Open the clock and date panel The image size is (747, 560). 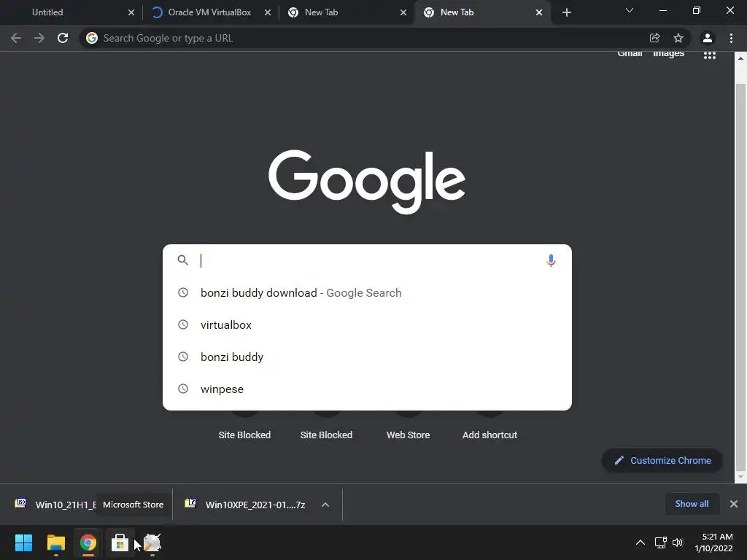click(713, 542)
